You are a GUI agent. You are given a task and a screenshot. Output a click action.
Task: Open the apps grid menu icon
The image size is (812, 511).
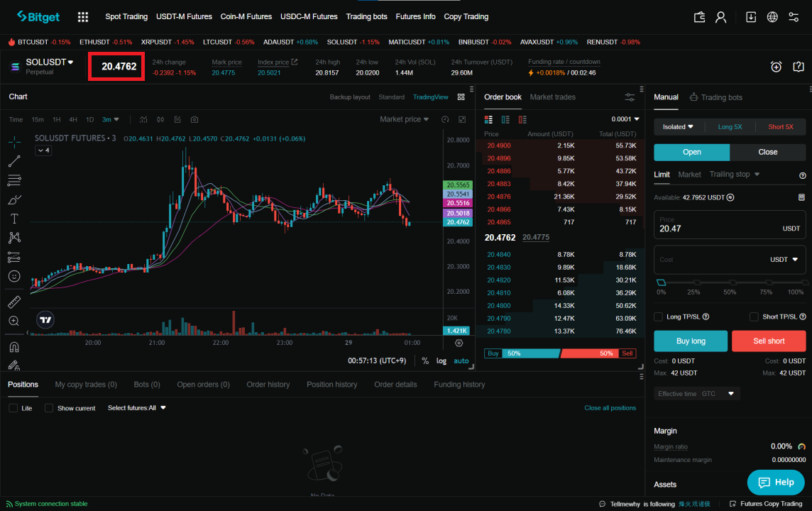83,17
